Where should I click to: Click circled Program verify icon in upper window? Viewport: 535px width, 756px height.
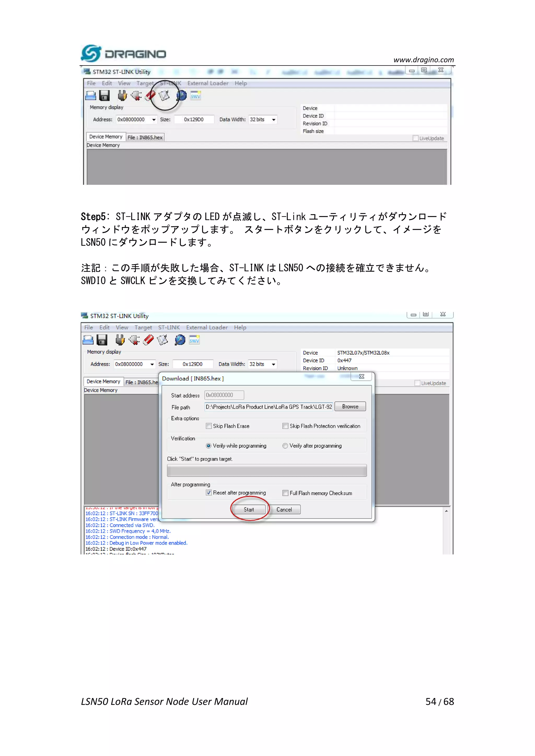[x=164, y=96]
